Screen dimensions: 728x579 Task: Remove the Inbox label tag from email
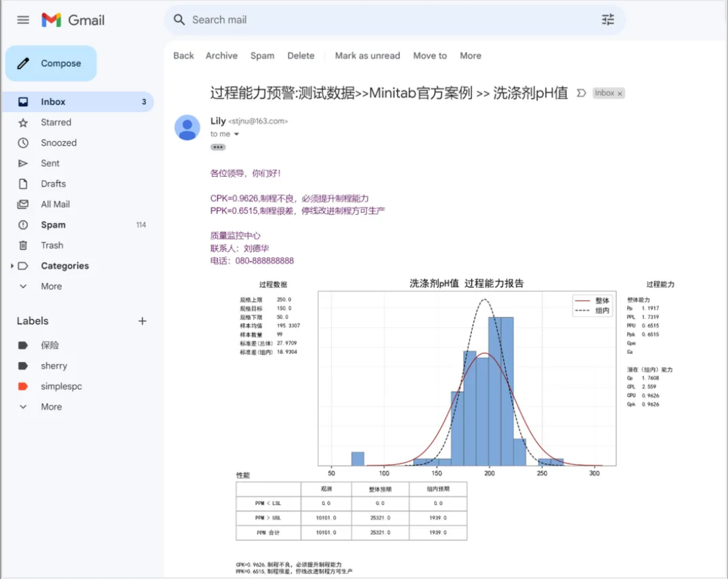(620, 94)
